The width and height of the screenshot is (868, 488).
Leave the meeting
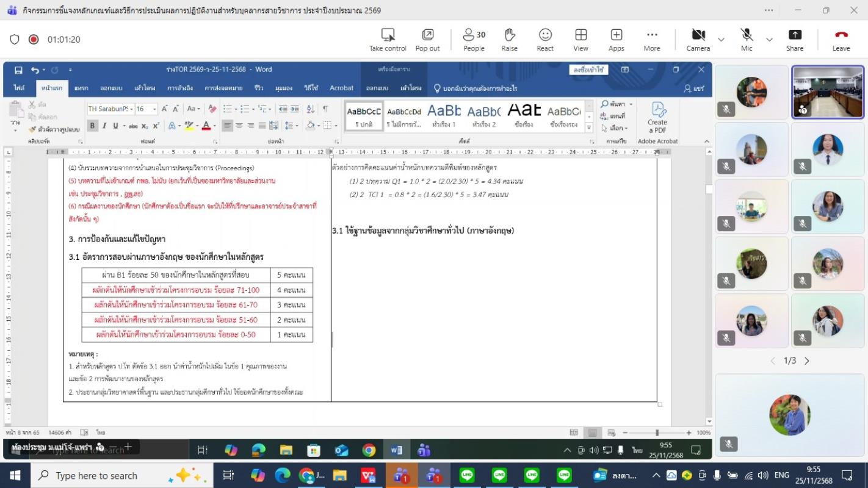[841, 39]
